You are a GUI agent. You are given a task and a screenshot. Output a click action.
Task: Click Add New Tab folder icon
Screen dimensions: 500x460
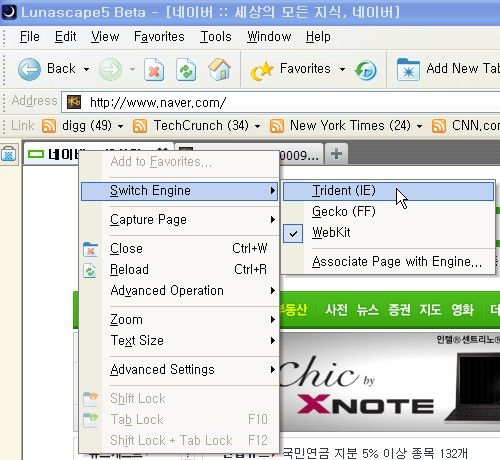tap(408, 69)
